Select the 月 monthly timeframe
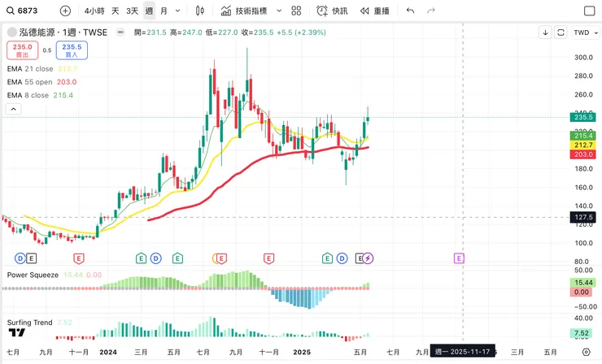This screenshot has width=602, height=364. pos(164,11)
